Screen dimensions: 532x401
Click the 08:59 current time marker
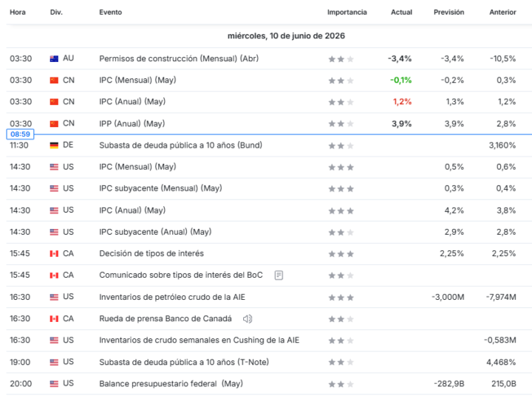[x=20, y=134]
